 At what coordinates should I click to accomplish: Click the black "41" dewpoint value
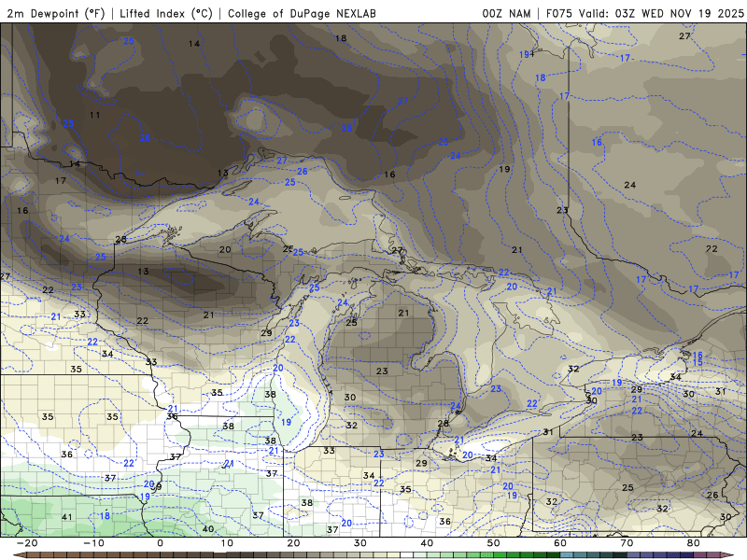click(66, 517)
